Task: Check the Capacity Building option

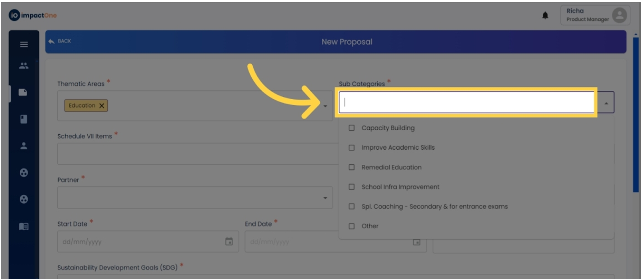Action: (351, 128)
